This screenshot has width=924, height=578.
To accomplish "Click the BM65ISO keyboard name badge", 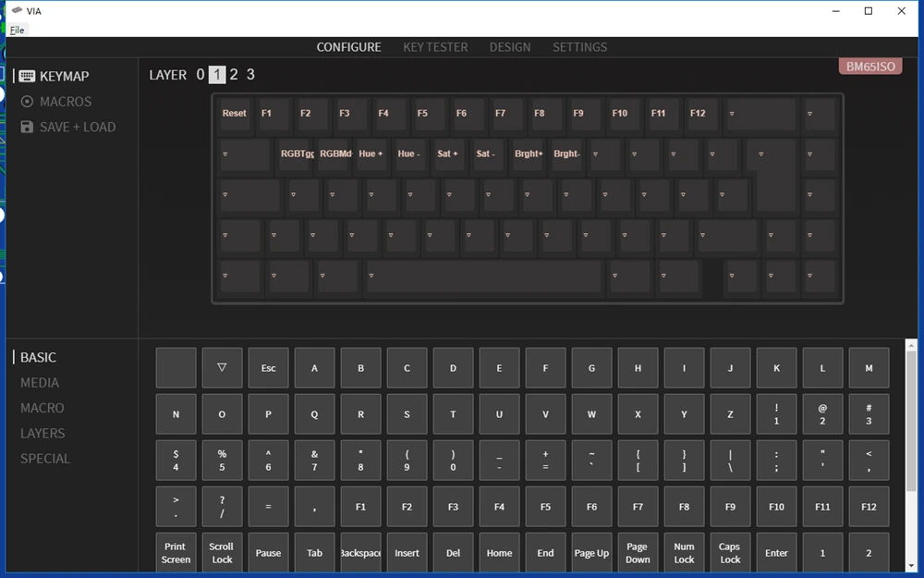I will pyautogui.click(x=869, y=67).
